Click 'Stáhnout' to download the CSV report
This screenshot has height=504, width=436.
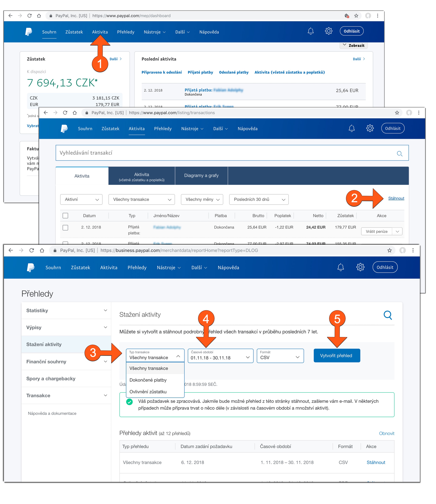tap(376, 462)
